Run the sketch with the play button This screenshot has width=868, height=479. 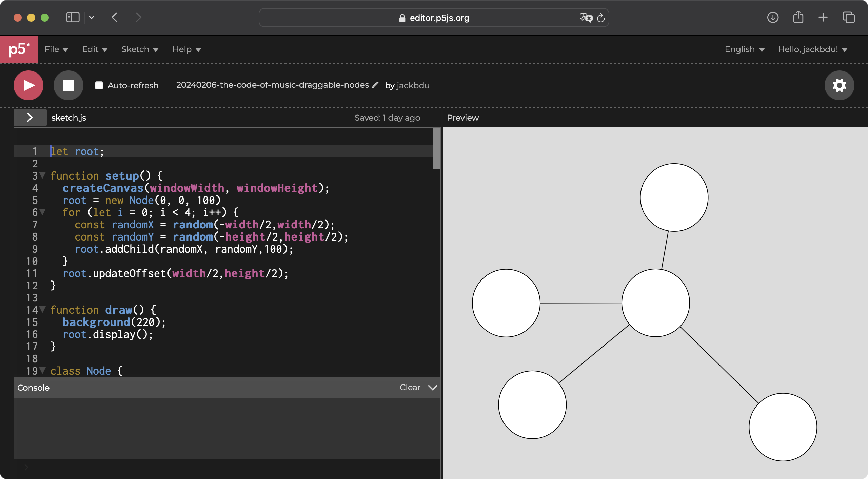[28, 85]
